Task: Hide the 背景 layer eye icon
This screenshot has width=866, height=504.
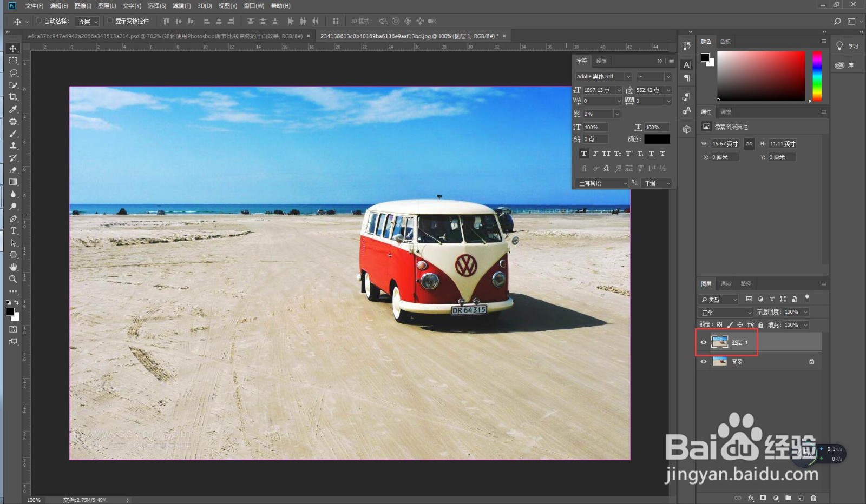Action: pyautogui.click(x=704, y=362)
